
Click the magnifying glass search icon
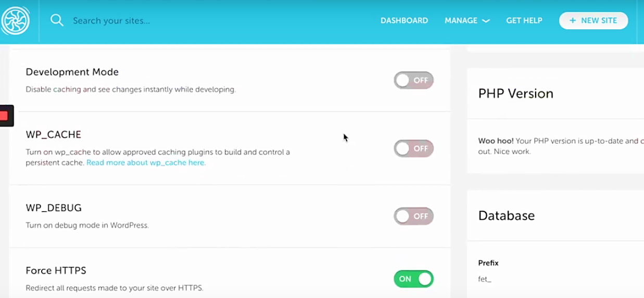(x=57, y=20)
